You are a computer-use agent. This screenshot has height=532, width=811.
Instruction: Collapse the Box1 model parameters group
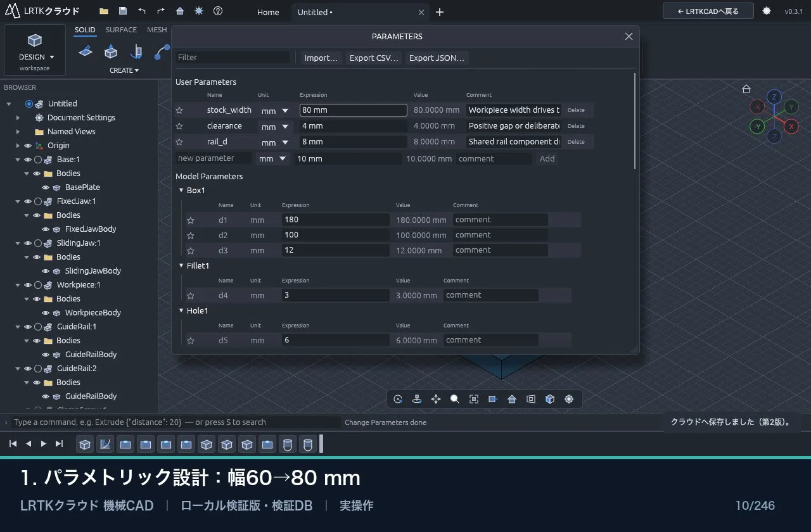pos(181,191)
